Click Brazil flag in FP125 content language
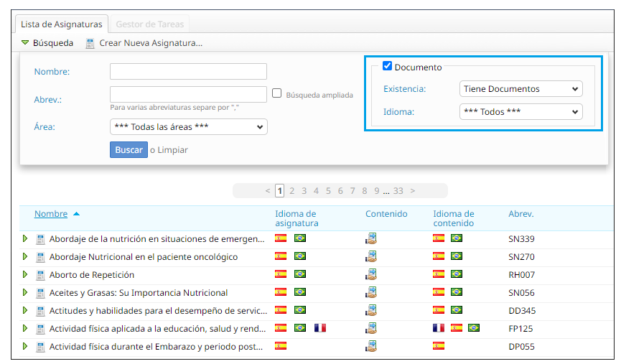Viewport: 621px width, 364px height. click(x=474, y=327)
